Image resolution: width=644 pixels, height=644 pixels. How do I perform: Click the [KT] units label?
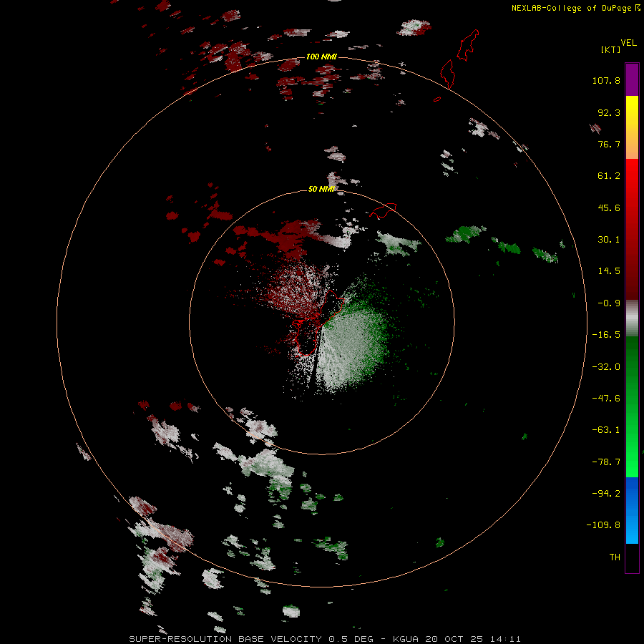(611, 49)
